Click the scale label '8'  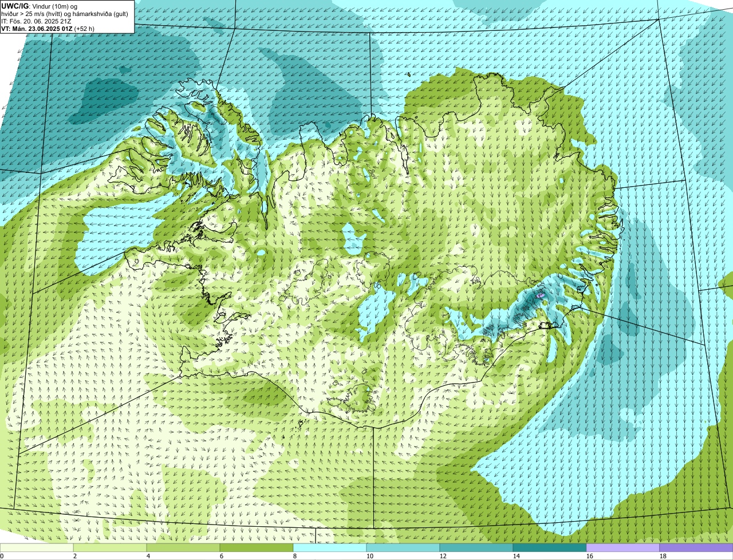[x=294, y=556]
